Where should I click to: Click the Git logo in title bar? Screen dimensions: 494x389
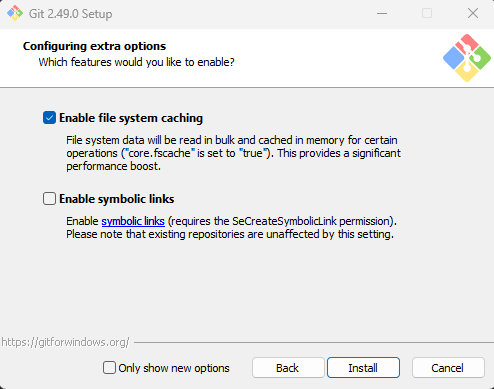[x=15, y=13]
